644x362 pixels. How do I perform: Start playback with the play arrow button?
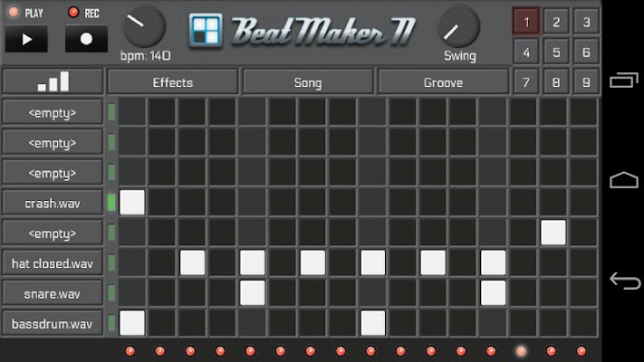26,40
